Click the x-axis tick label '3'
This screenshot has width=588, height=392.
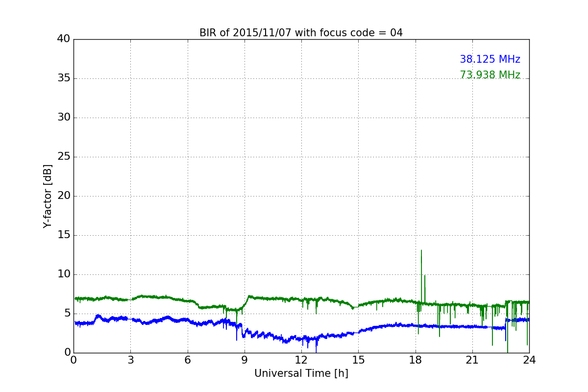click(130, 360)
